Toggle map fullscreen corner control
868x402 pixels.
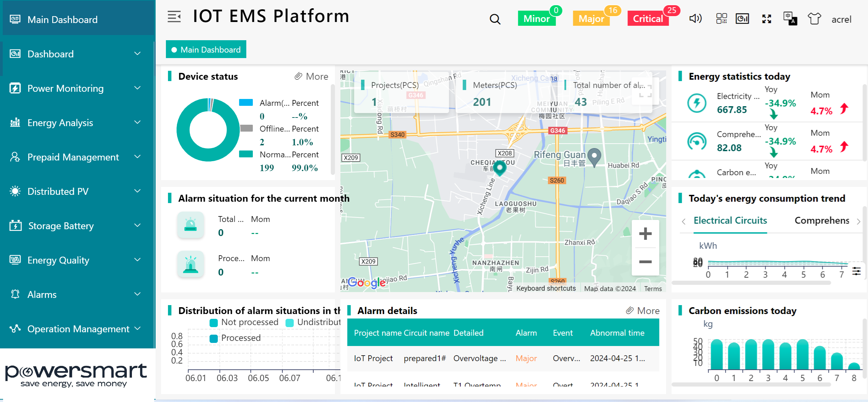(645, 91)
